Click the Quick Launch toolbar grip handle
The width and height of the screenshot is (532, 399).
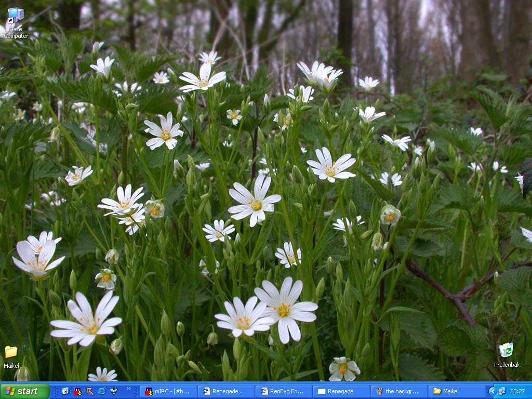pos(55,391)
